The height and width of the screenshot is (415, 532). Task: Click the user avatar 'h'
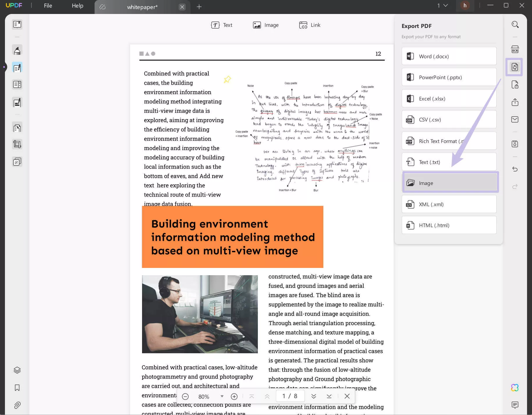click(465, 6)
